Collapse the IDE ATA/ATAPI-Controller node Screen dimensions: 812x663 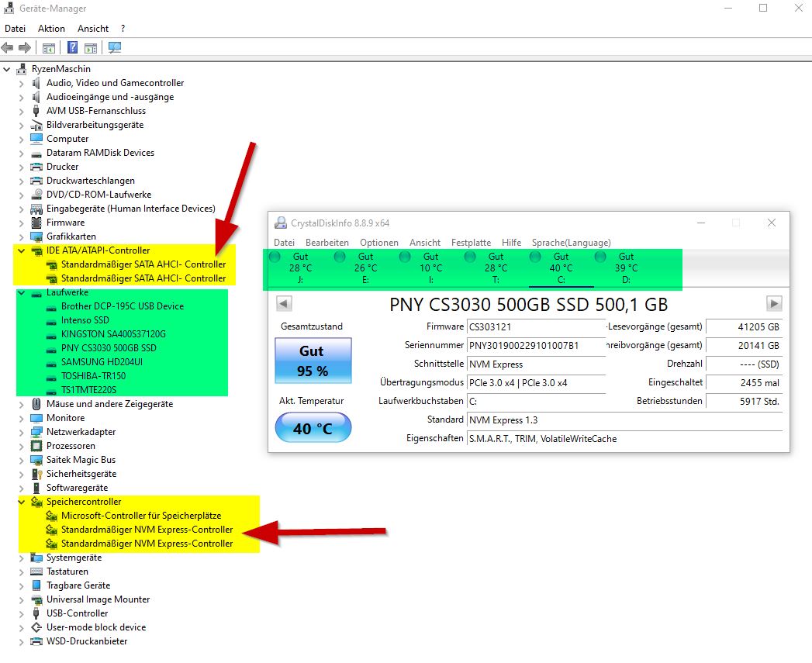pyautogui.click(x=21, y=250)
